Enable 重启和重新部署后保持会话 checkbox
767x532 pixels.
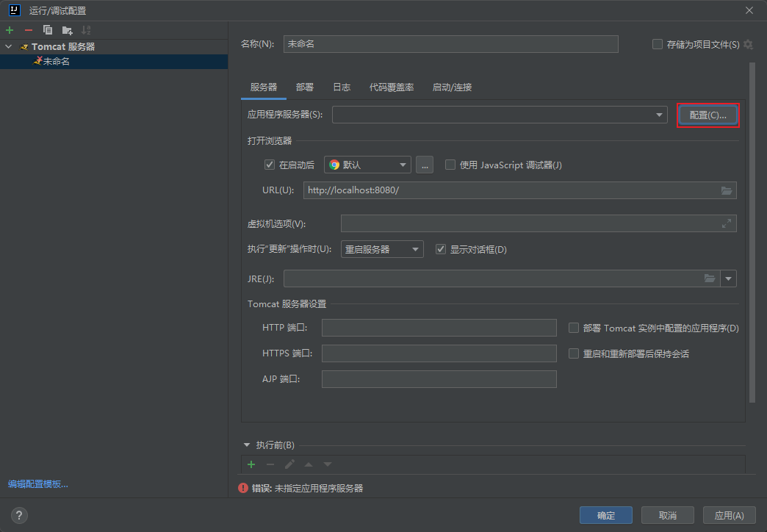coord(574,353)
